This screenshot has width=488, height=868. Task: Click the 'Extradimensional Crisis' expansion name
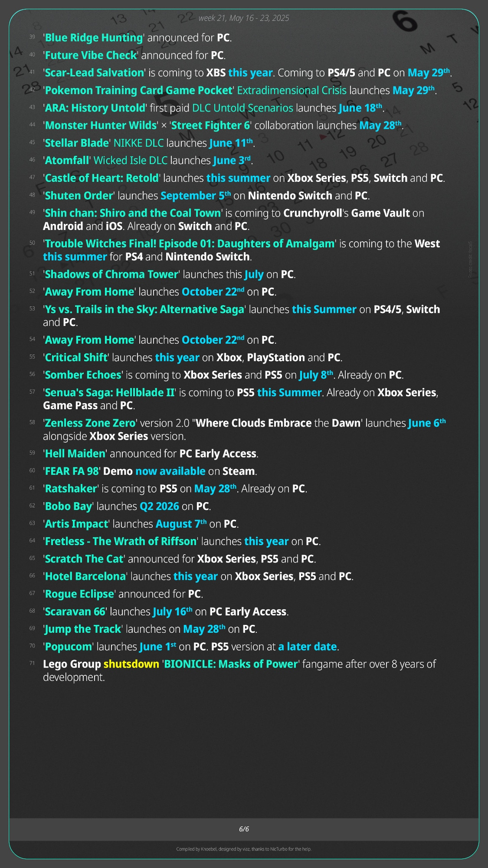pyautogui.click(x=292, y=90)
